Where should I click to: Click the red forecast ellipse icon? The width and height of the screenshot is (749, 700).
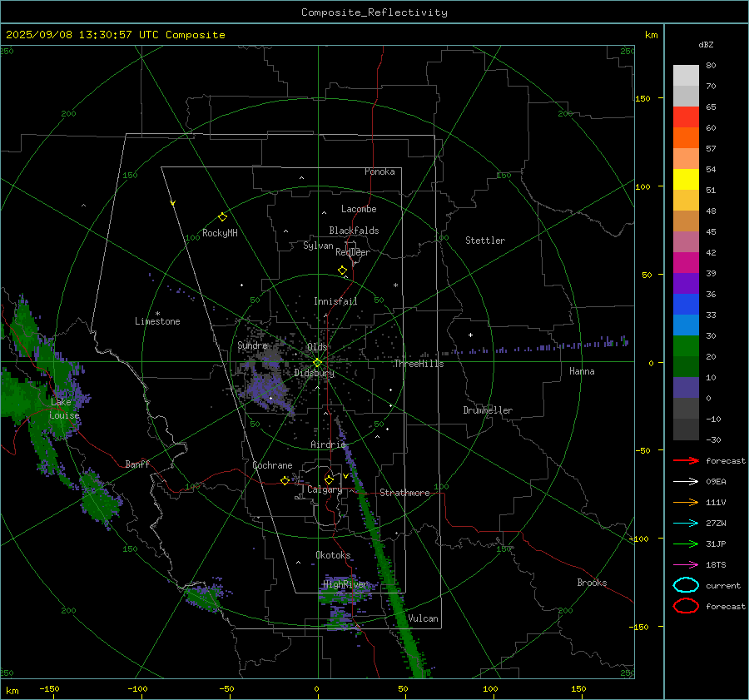tap(686, 606)
